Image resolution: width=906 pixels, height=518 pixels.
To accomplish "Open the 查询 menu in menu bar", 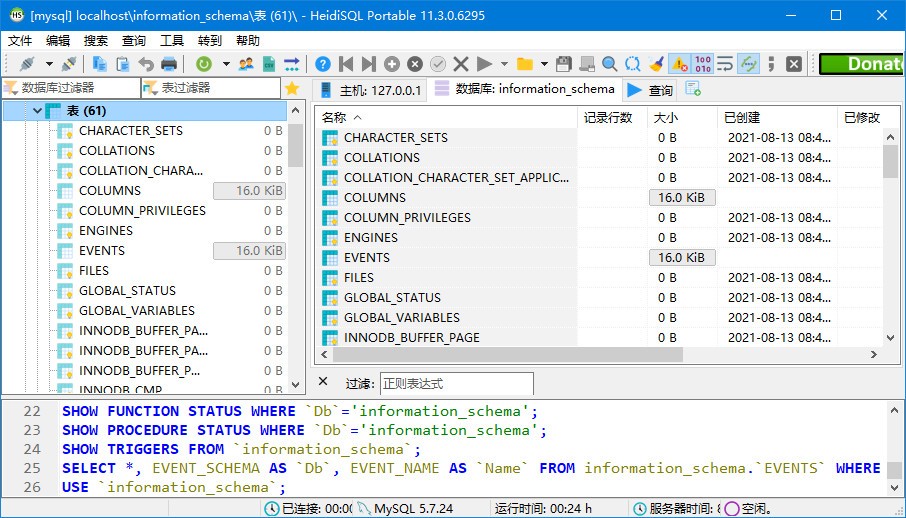I will click(x=134, y=40).
